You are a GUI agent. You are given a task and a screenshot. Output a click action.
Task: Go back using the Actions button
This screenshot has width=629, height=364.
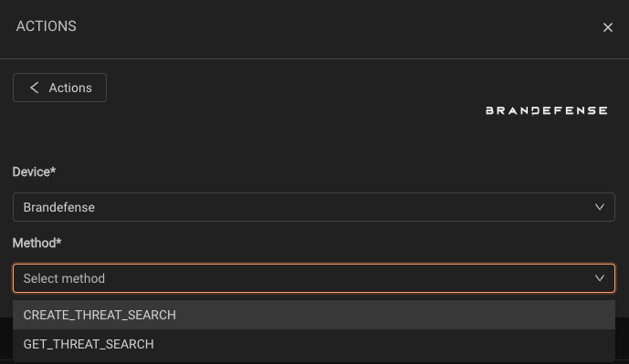[59, 88]
